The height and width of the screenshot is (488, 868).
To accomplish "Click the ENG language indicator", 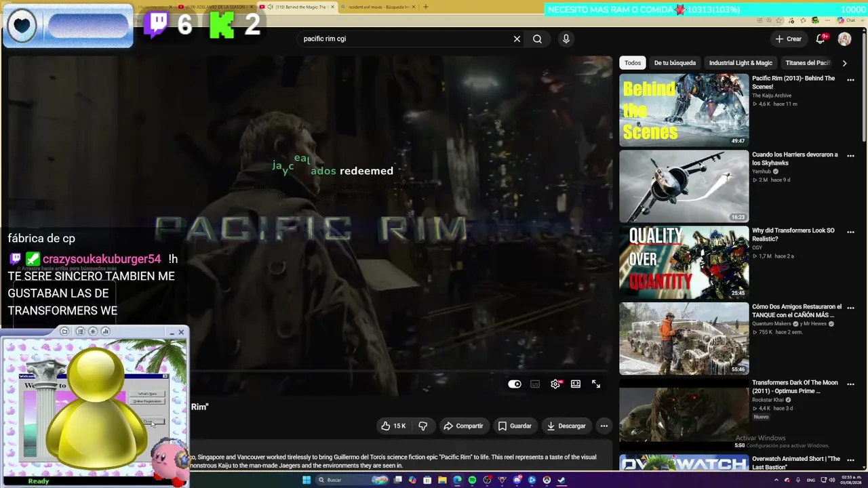I will click(x=811, y=480).
